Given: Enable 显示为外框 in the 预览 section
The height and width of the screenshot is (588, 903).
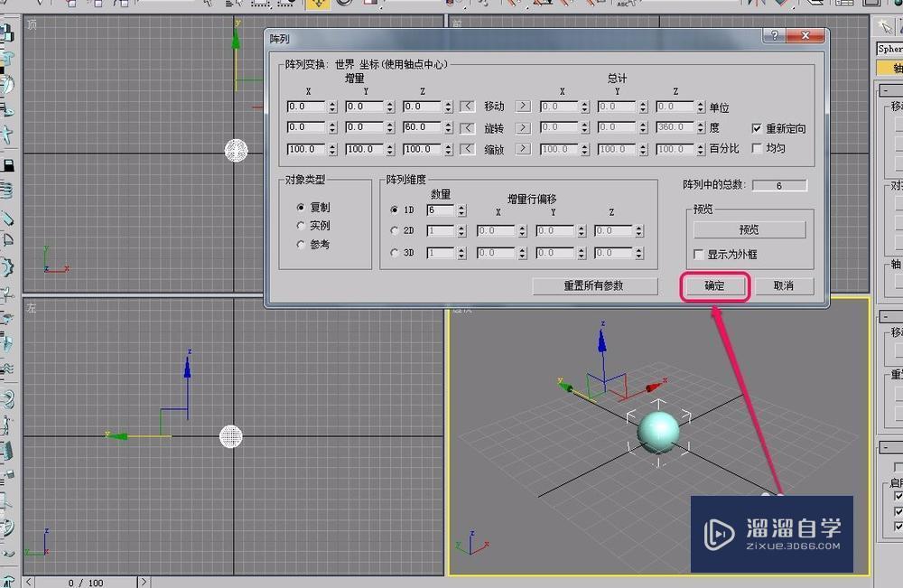Looking at the screenshot, I should pos(699,255).
